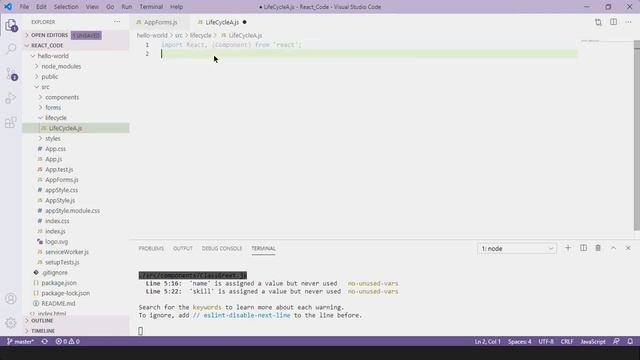
Task: Open App.js in the explorer
Action: tap(76, 159)
